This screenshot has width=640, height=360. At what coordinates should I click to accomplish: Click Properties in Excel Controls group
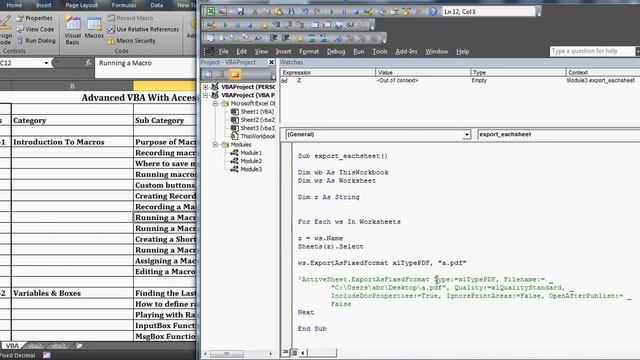pos(34,18)
